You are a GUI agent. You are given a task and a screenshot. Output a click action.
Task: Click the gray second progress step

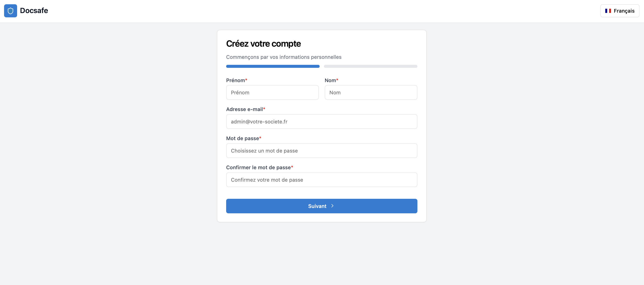click(371, 66)
